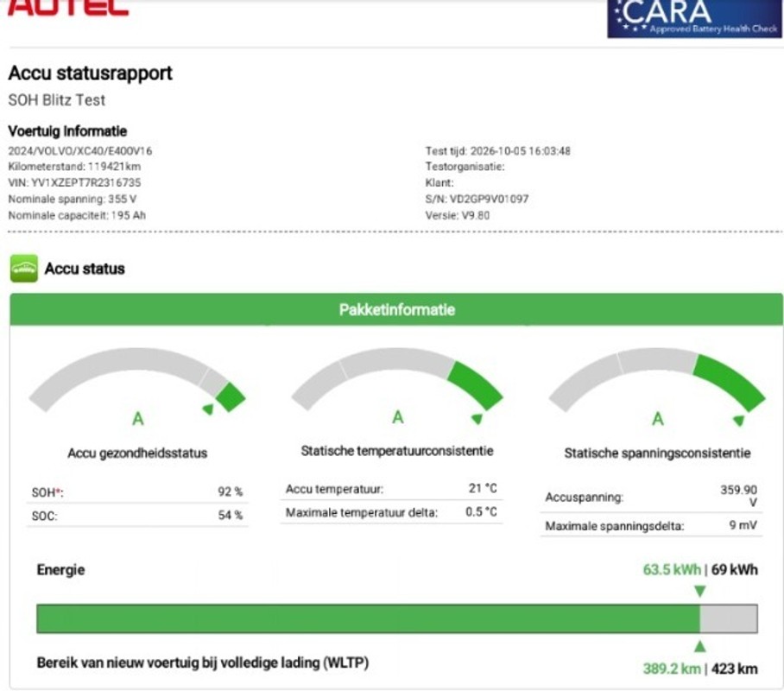The height and width of the screenshot is (691, 784).
Task: Click the SOC value "54 %"
Action: pos(230,516)
